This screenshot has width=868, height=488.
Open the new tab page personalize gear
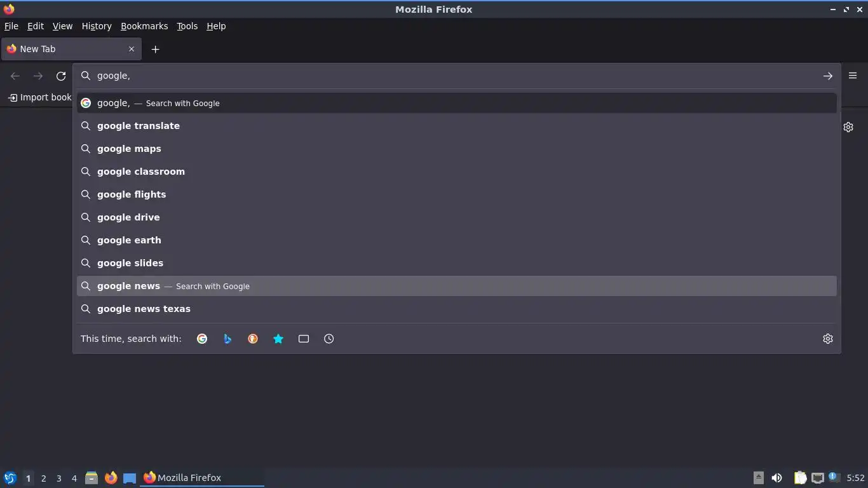[848, 127]
